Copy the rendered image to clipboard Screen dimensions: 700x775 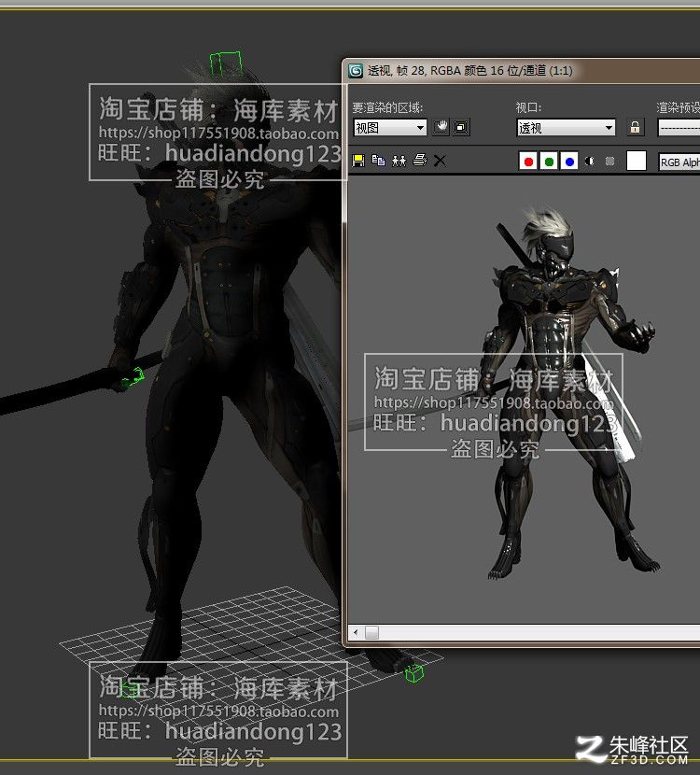coord(378,161)
